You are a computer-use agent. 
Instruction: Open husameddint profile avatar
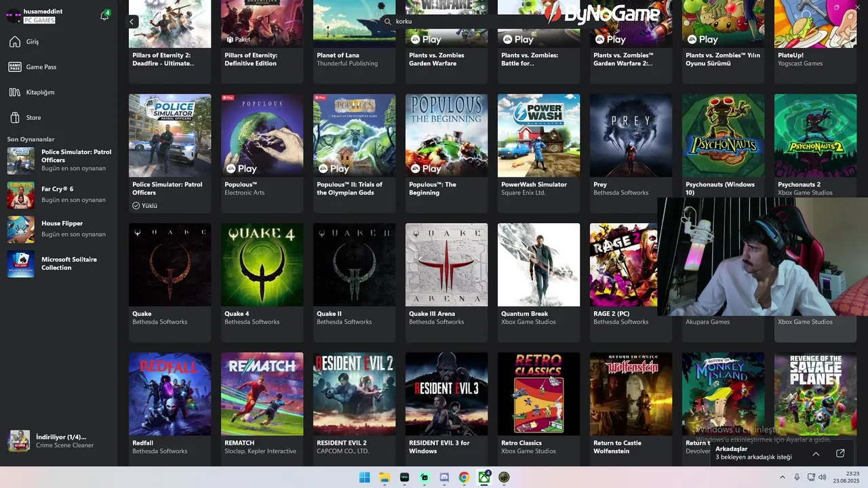point(14,16)
